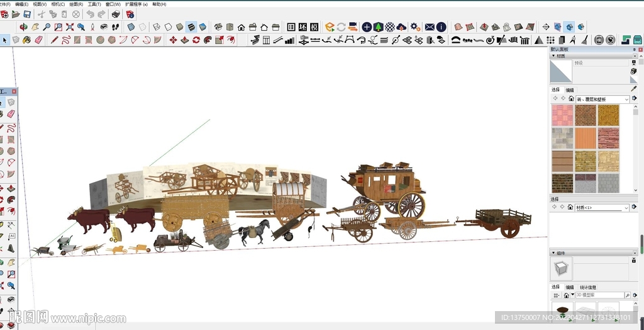Toggle the Walk footprints tool
644x330 pixels.
click(x=116, y=27)
